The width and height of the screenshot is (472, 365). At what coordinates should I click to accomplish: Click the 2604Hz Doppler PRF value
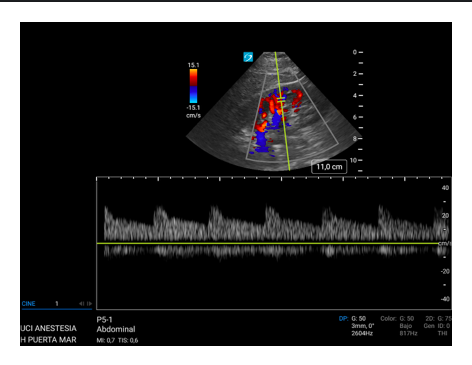point(362,333)
